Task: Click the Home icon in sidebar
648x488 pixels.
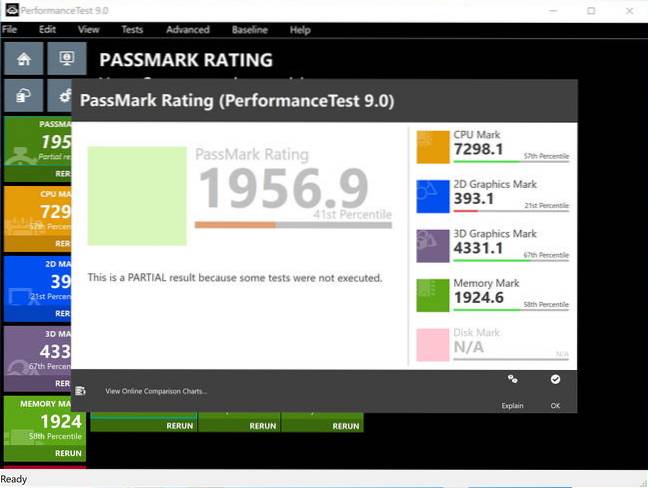Action: point(23,60)
